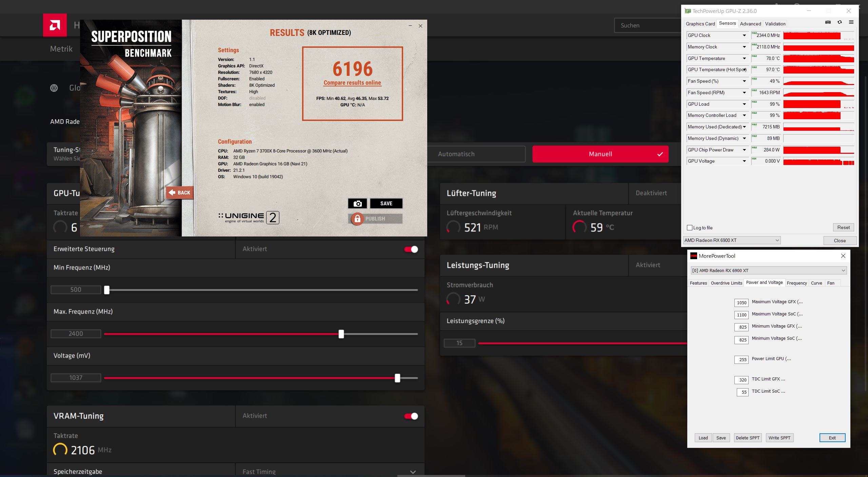Switch to GPU-Z Graphics Card tab
Viewport: 868px width, 477px height.
coord(700,24)
